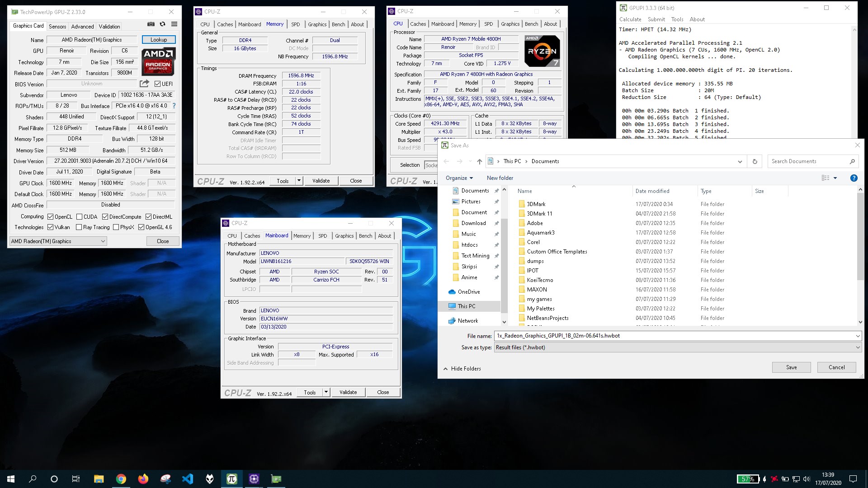Click the Save button in Save As
This screenshot has height=488, width=868.
791,367
